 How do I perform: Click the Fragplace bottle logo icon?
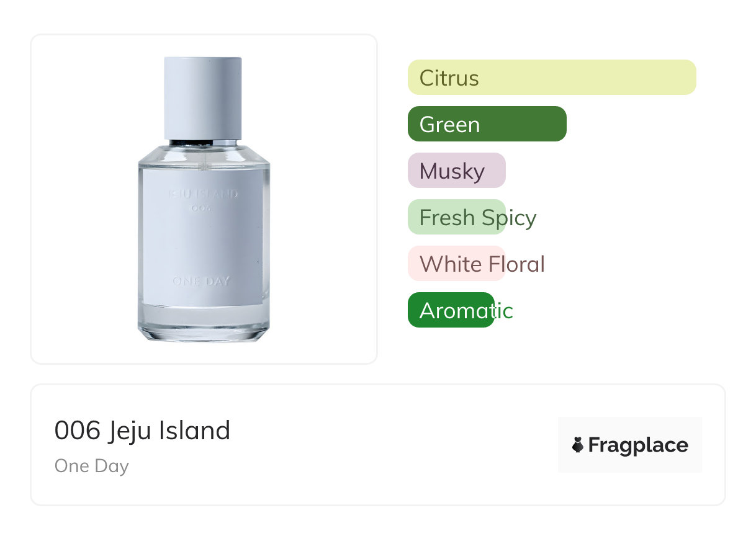(x=578, y=445)
